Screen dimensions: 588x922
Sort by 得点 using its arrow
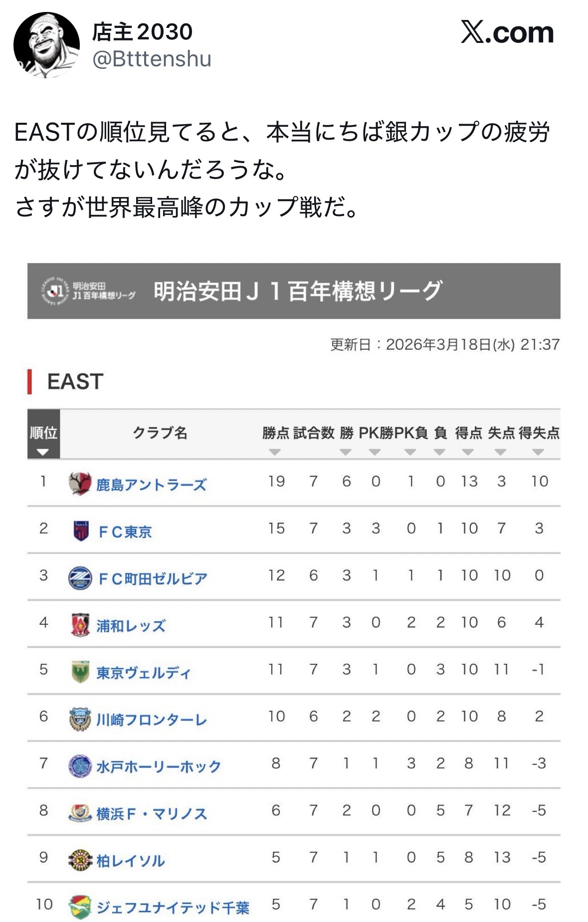pyautogui.click(x=468, y=452)
